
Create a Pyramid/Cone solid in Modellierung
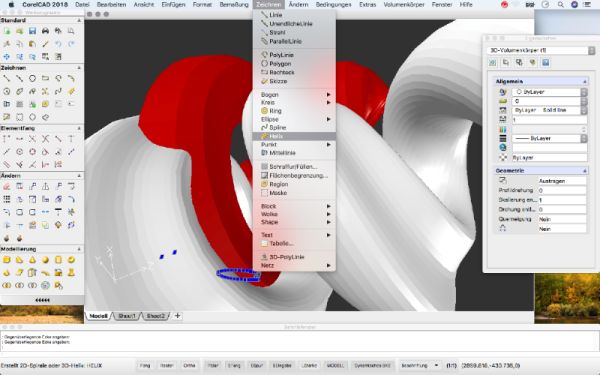coord(32,260)
